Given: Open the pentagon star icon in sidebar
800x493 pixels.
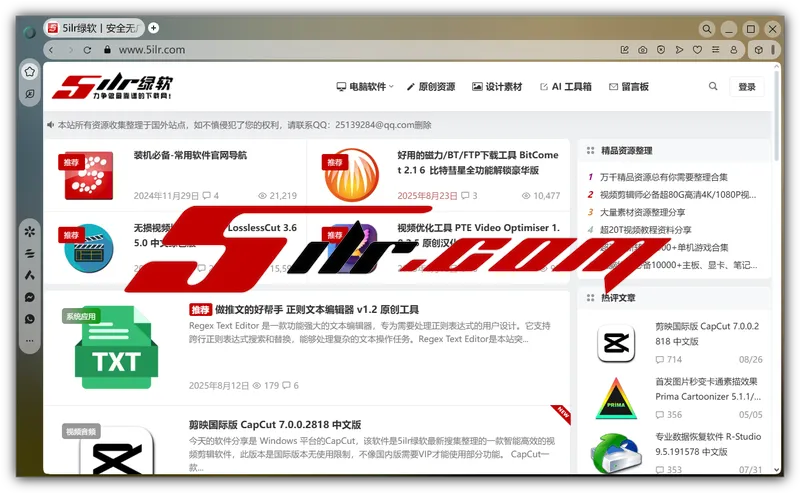Looking at the screenshot, I should (x=30, y=72).
